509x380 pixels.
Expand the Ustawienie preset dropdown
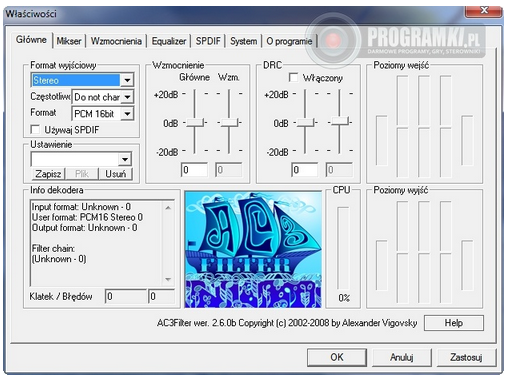coord(125,159)
